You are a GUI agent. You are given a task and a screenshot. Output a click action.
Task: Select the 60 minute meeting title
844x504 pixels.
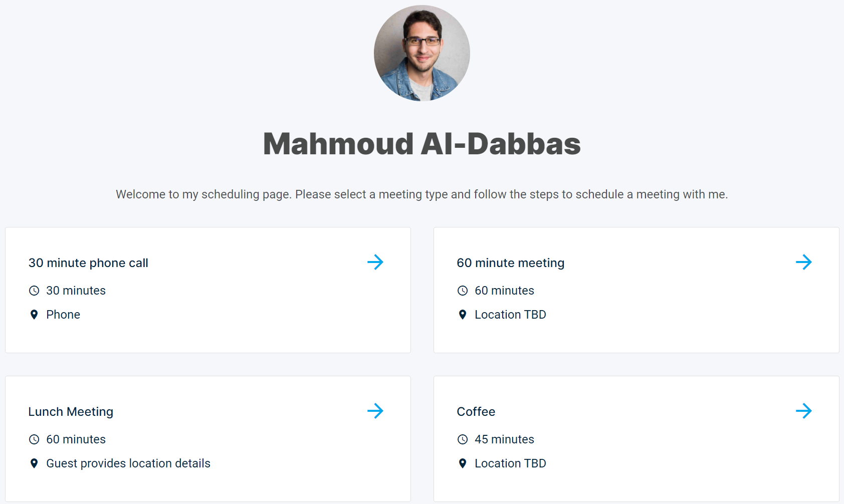click(x=511, y=263)
